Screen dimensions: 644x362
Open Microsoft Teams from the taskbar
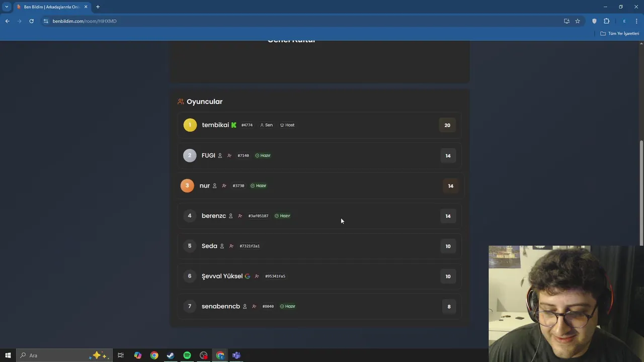coord(236,355)
